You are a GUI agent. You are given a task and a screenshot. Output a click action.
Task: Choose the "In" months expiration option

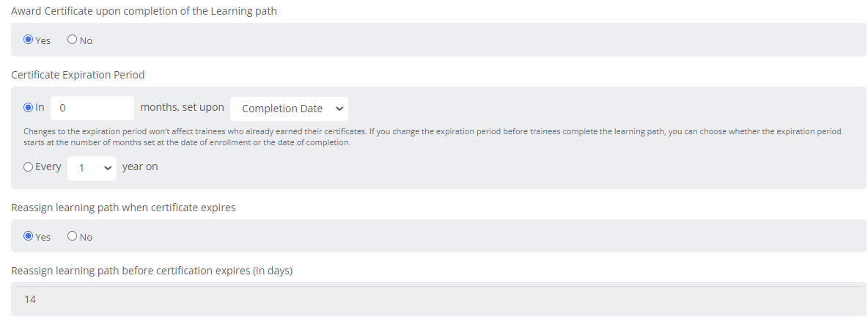click(29, 108)
